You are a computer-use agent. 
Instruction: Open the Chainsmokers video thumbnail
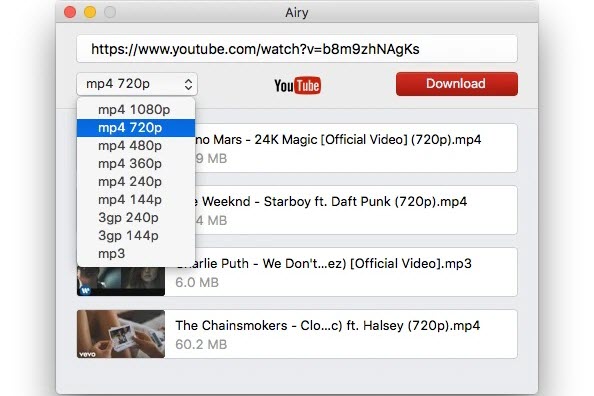121,334
